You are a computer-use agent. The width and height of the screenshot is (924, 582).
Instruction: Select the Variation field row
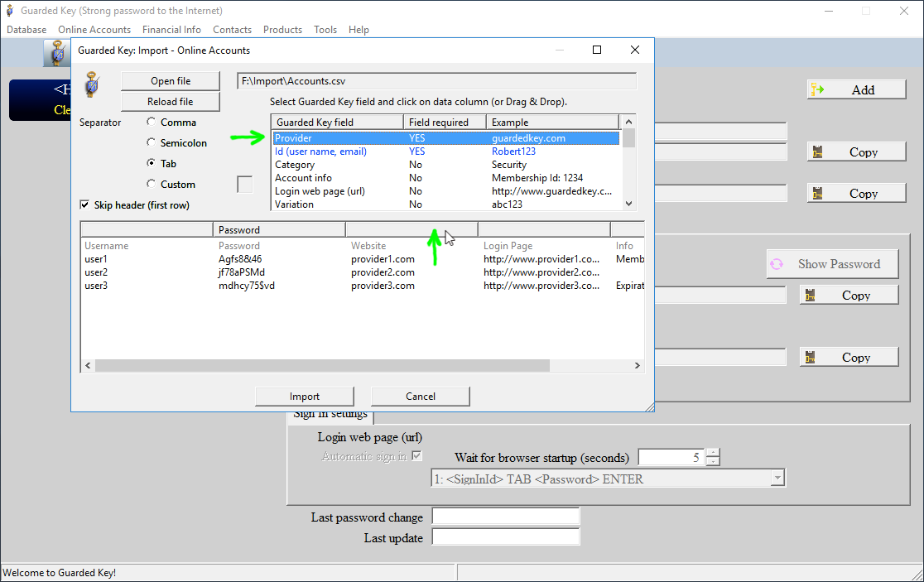(446, 204)
